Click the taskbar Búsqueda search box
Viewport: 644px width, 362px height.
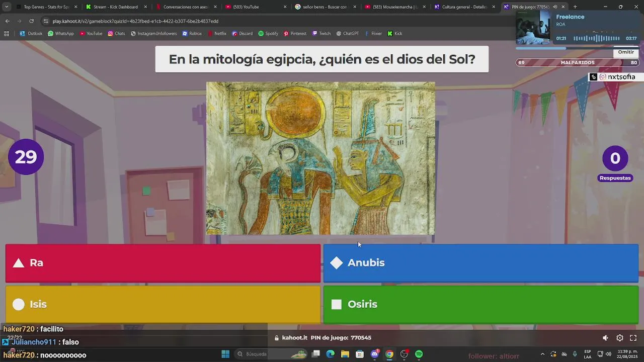271,354
